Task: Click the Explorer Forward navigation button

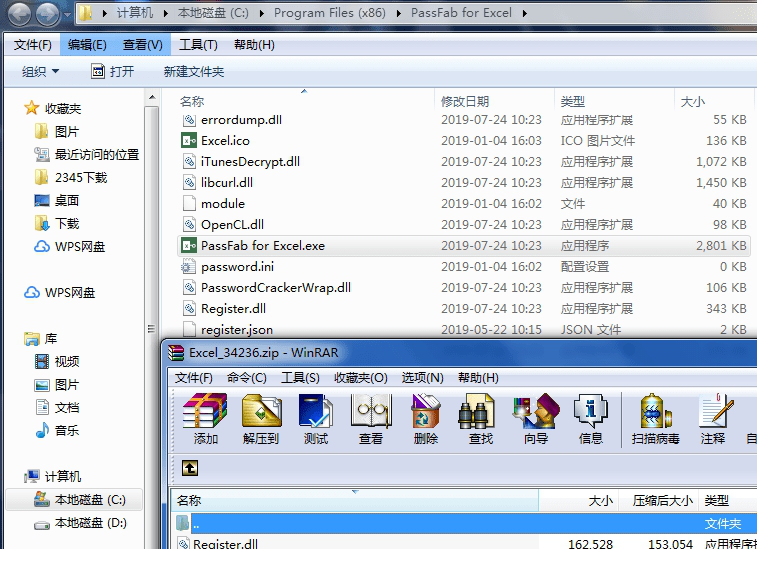Action: point(48,14)
